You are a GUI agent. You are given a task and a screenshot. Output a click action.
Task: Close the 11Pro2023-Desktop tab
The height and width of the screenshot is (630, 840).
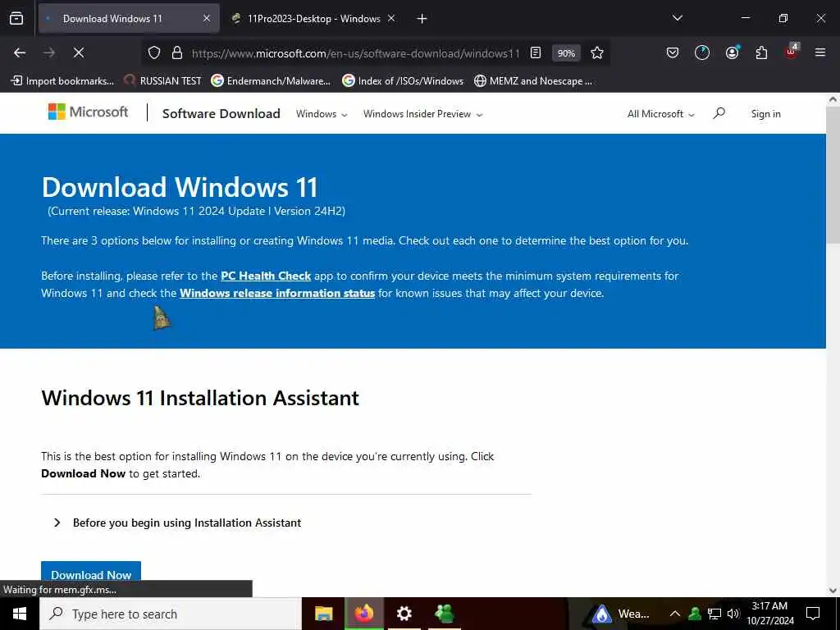click(x=391, y=18)
